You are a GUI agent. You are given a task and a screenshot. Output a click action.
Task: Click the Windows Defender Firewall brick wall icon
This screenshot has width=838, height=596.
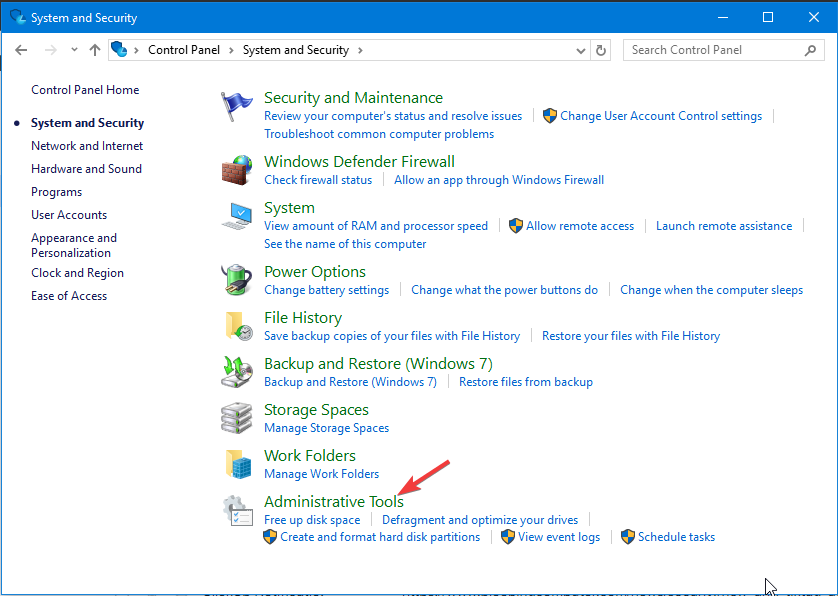(237, 170)
